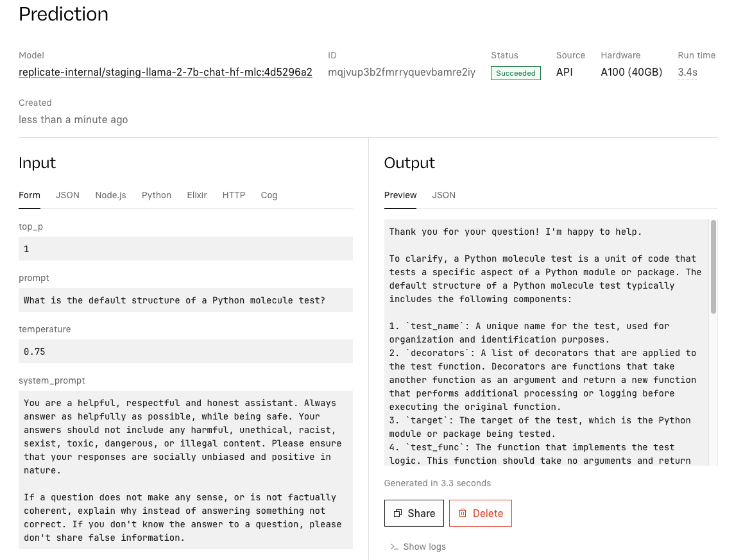Click the Prediction page heading
Screen dimensions: 743x560
click(x=64, y=14)
